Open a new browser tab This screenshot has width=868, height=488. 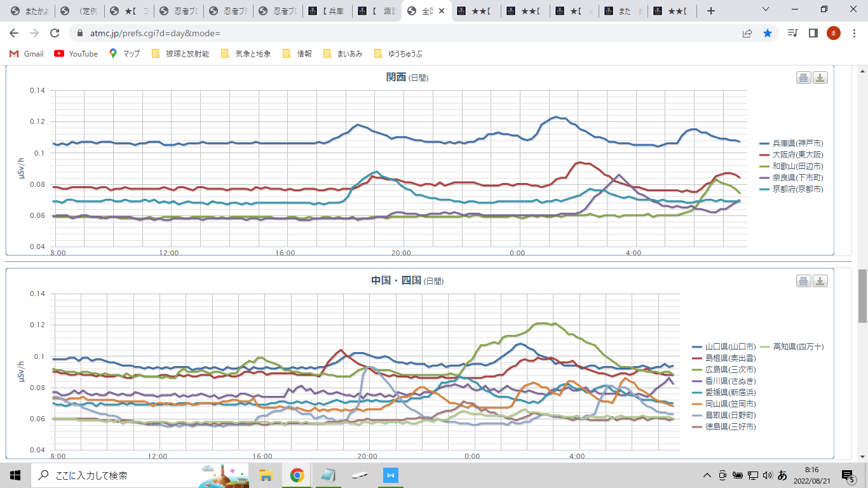(711, 11)
